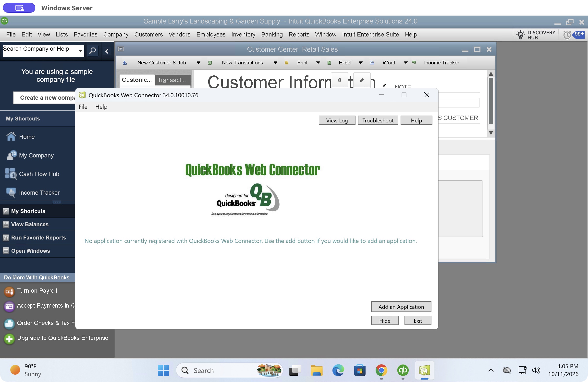Click the Exit button in Web Connector

click(x=417, y=321)
